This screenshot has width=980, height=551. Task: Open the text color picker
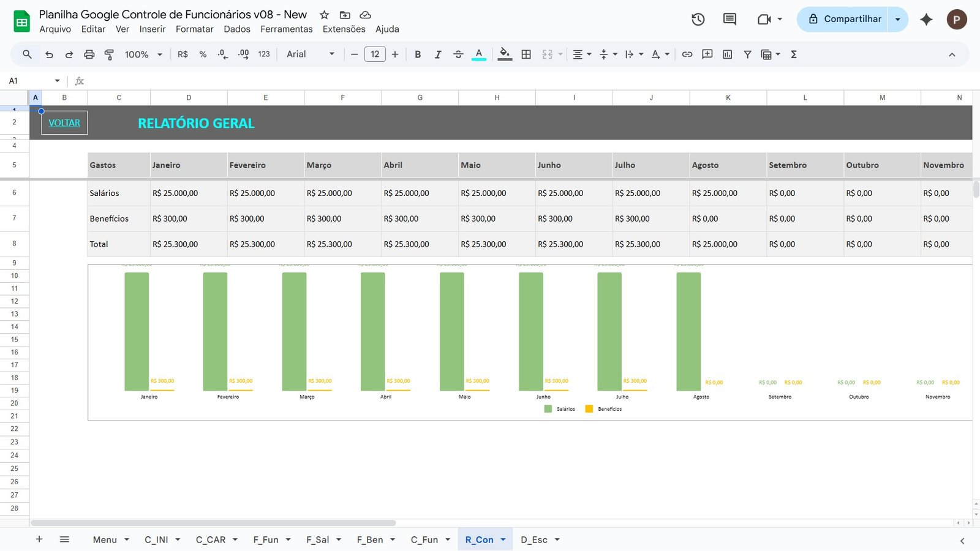click(x=479, y=54)
